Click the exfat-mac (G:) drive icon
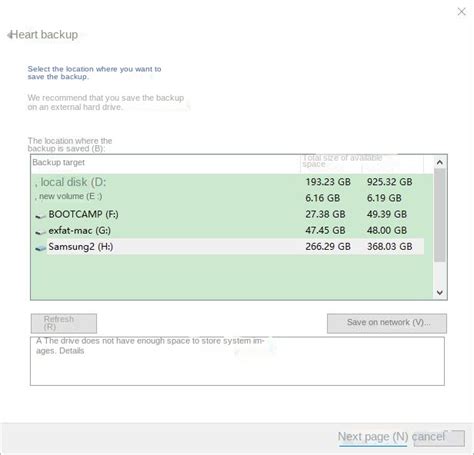This screenshot has height=455, width=474. click(41, 232)
